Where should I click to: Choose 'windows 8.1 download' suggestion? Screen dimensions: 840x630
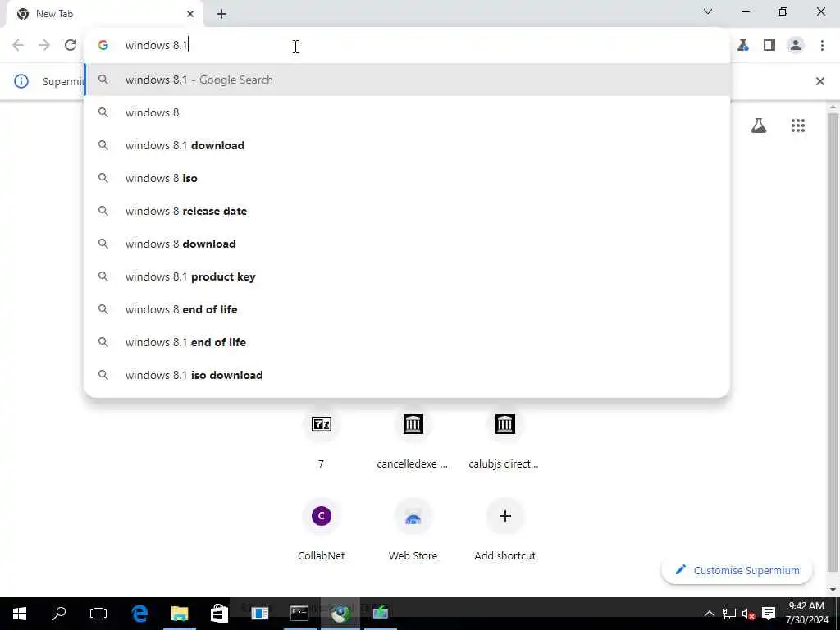tap(407, 145)
